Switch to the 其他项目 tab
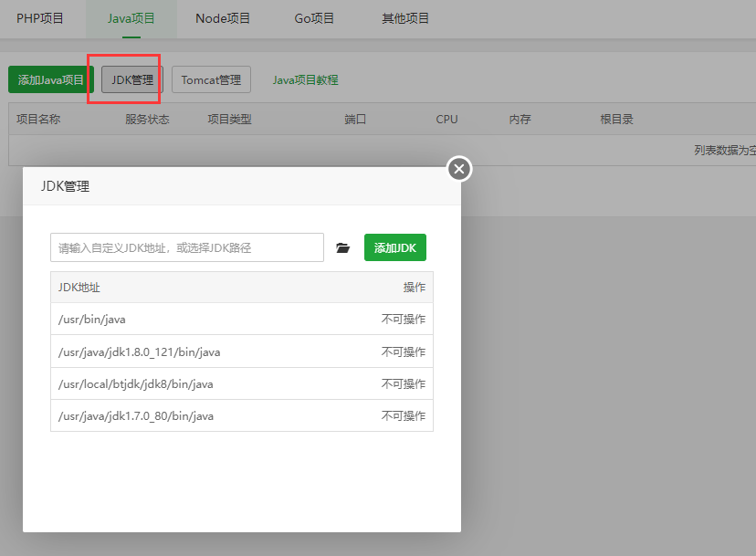The height and width of the screenshot is (556, 756). [405, 18]
